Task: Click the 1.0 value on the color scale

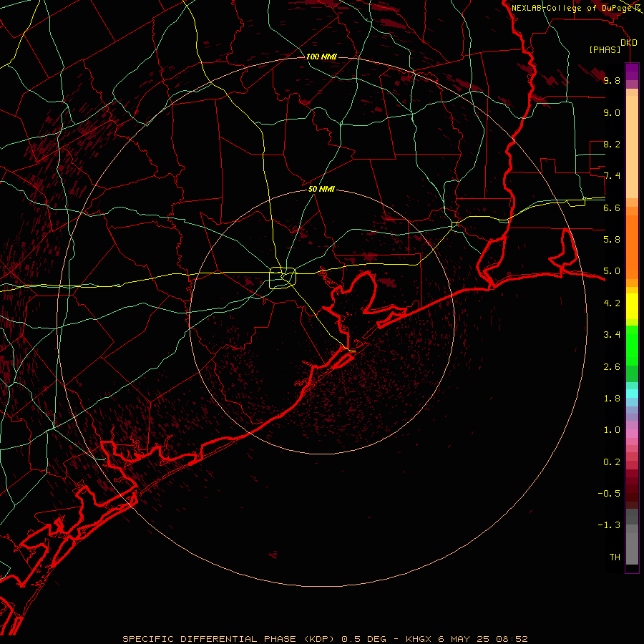Action: pos(612,430)
